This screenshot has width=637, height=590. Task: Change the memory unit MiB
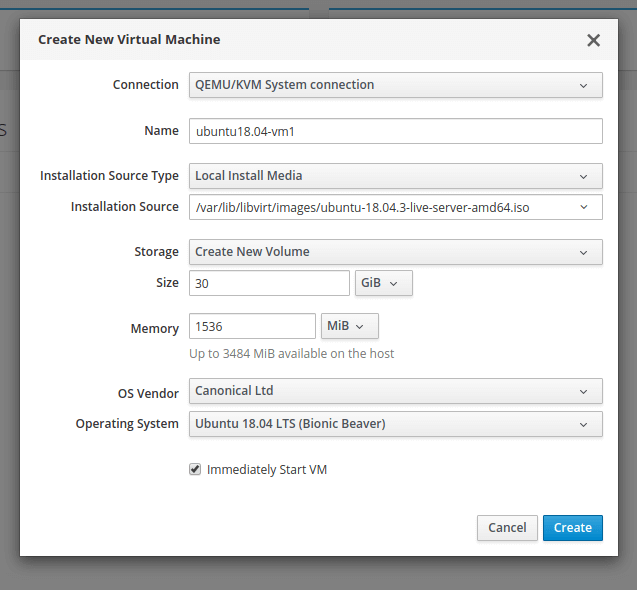pyautogui.click(x=349, y=327)
